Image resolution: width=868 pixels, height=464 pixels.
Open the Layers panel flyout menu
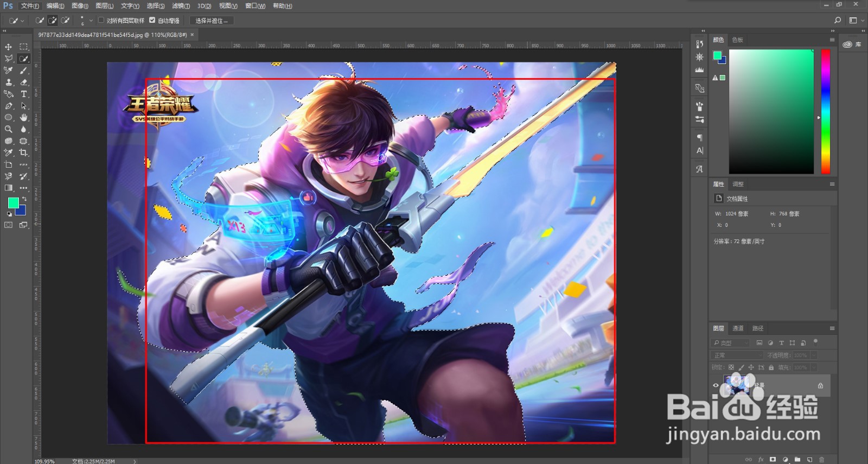(832, 328)
